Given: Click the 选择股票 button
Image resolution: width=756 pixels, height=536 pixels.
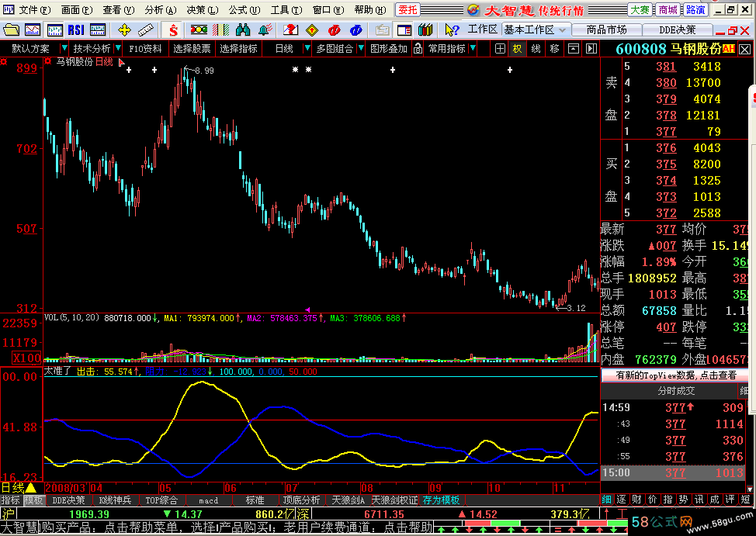Looking at the screenshot, I should coord(192,49).
